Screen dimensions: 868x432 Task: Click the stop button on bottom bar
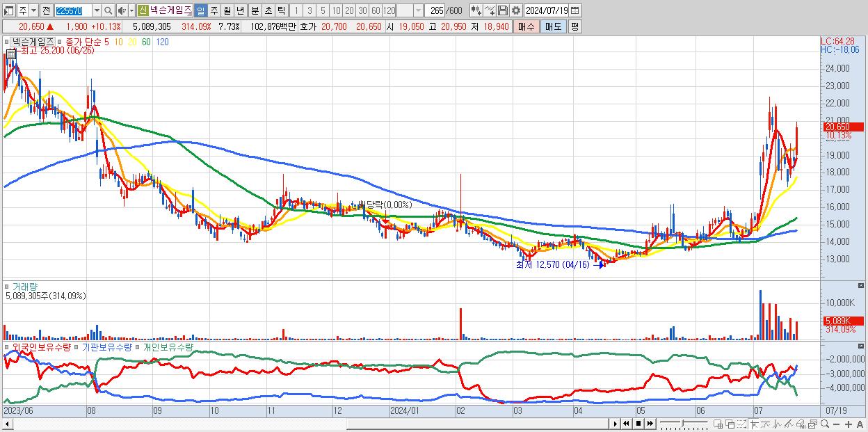pos(638,424)
